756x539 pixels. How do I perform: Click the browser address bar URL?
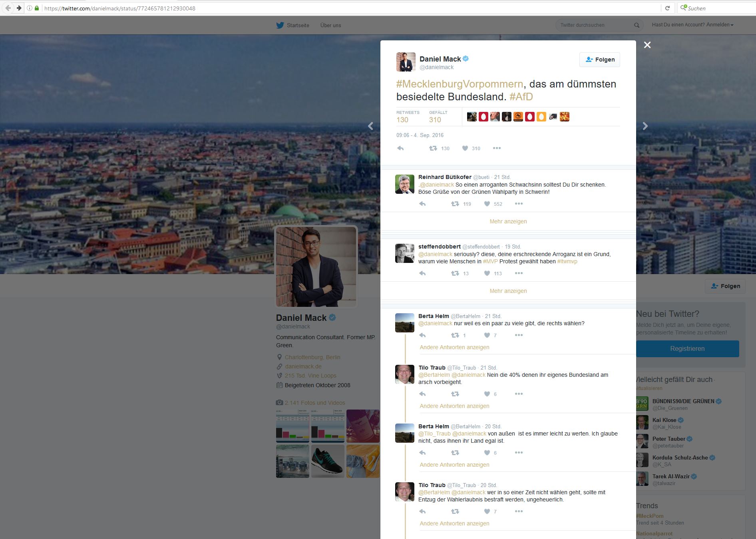pyautogui.click(x=120, y=8)
